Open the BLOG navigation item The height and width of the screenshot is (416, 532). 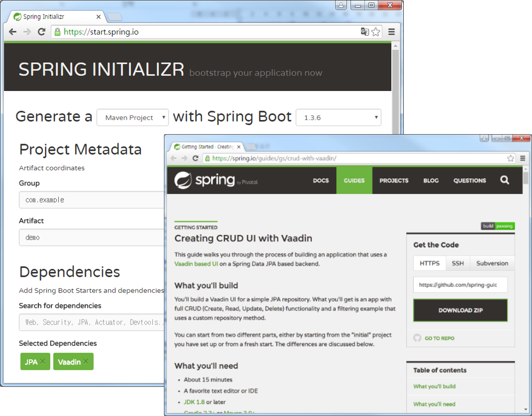[431, 180]
